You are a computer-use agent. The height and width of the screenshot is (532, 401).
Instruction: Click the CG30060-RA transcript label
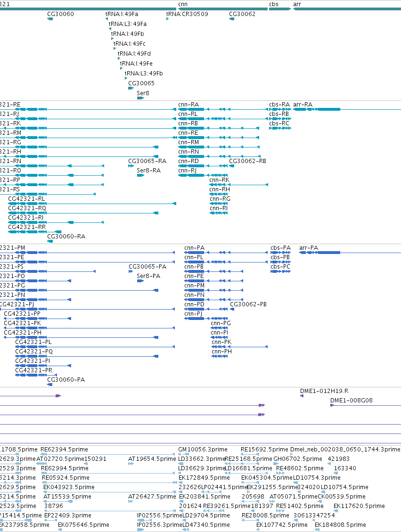click(x=66, y=236)
